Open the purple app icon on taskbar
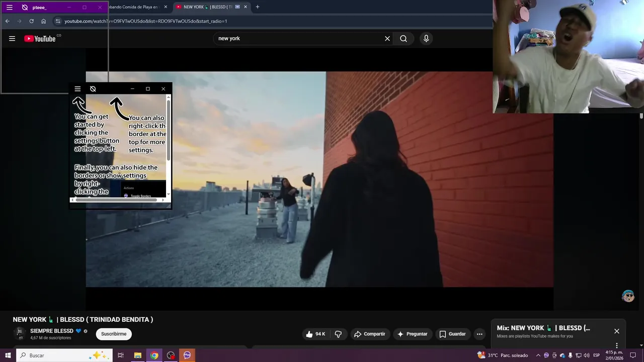Image resolution: width=644 pixels, height=362 pixels. [187, 355]
